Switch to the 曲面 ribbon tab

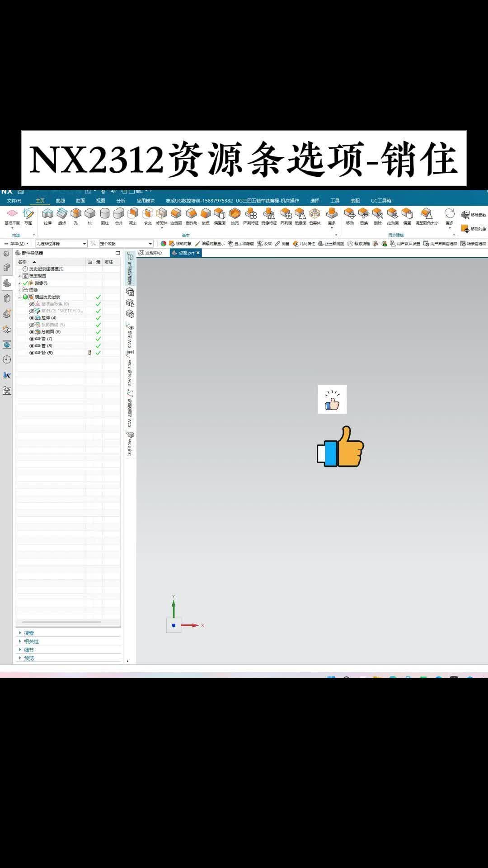(80, 201)
